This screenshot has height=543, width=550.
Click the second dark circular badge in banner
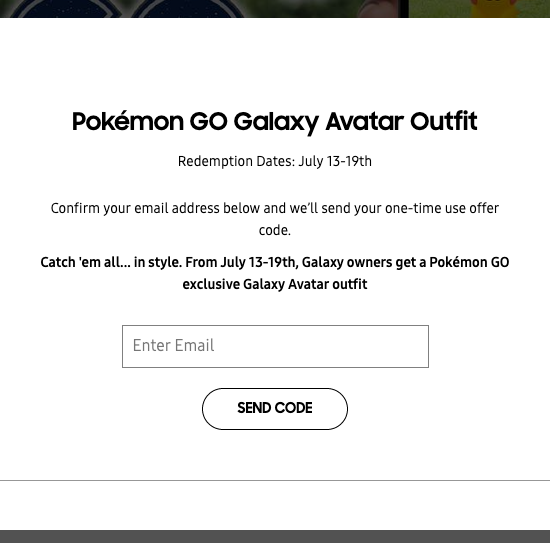(188, 9)
